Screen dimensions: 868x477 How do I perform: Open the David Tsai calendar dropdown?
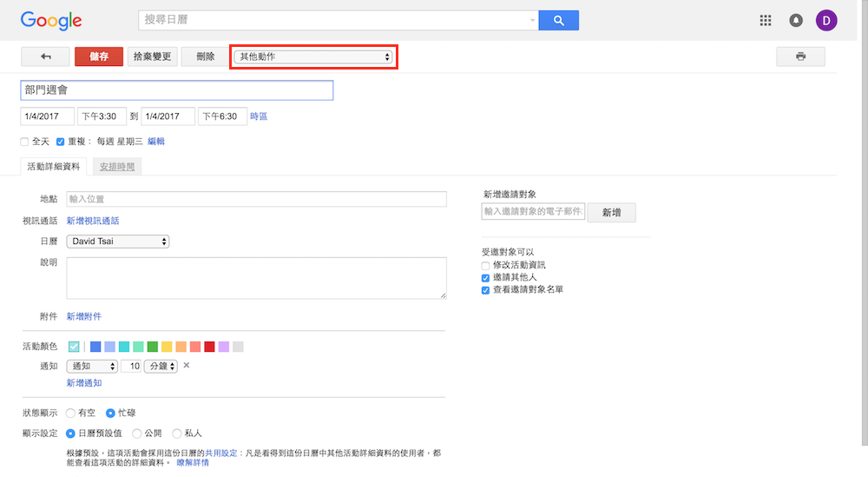(118, 242)
